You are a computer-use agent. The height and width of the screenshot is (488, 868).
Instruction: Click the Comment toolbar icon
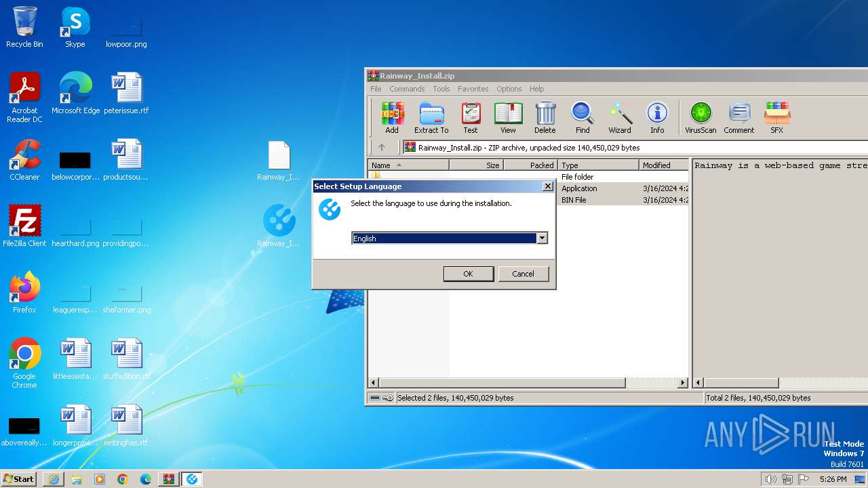[739, 117]
